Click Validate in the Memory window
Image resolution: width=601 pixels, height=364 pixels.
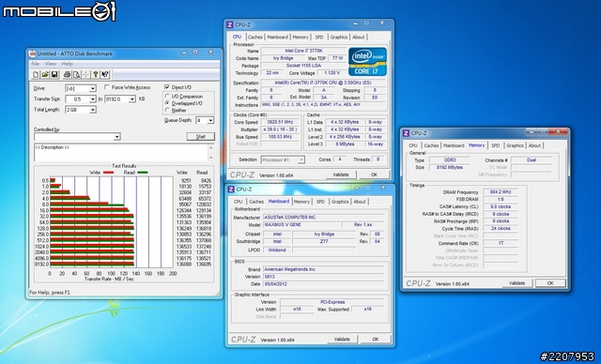click(516, 283)
